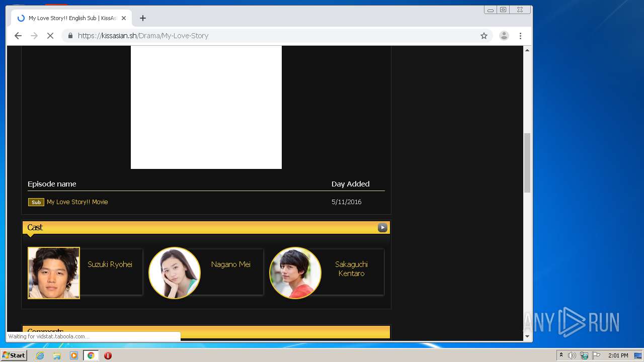Click the address bar URL

[143, 36]
